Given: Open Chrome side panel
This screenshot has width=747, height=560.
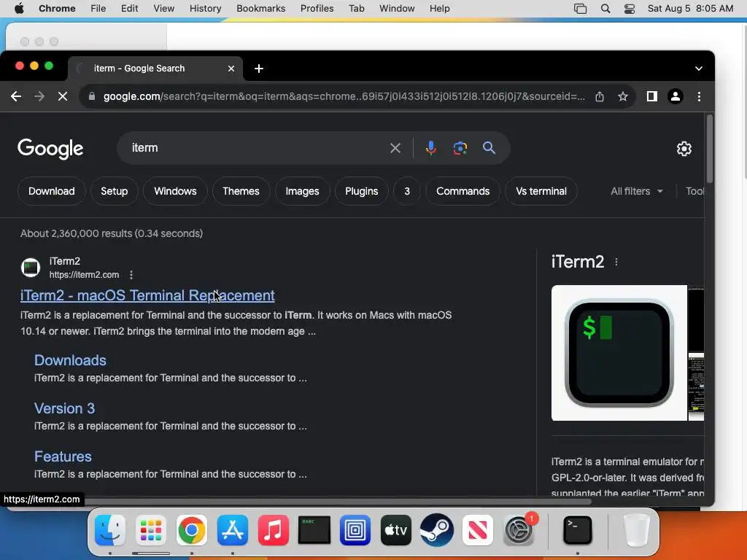Looking at the screenshot, I should [x=651, y=97].
